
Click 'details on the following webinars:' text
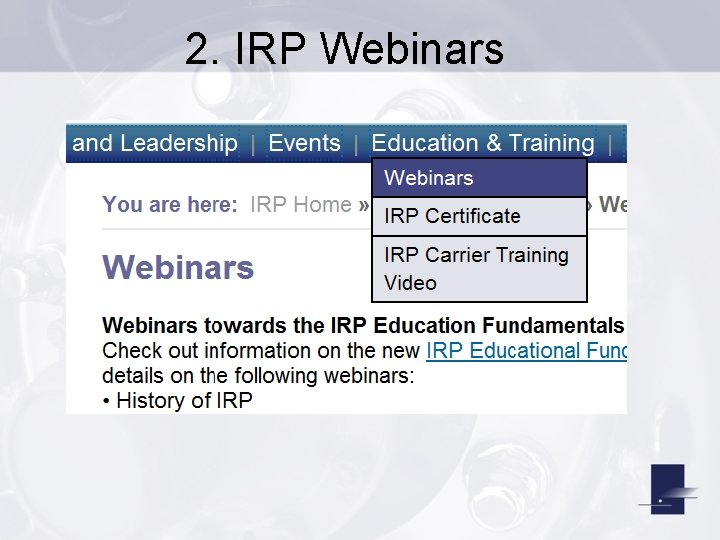pyautogui.click(x=258, y=376)
